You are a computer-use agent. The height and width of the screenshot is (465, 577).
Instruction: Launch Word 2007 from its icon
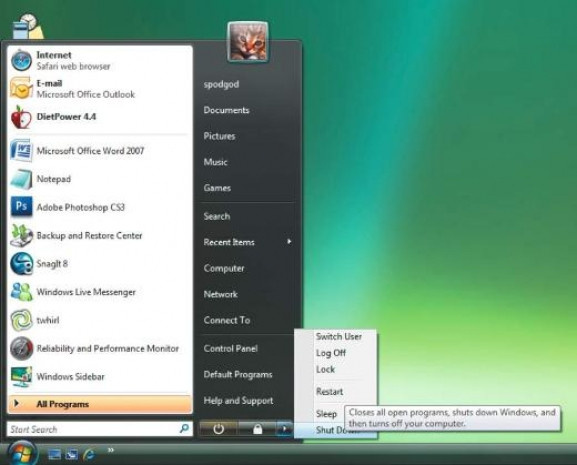pos(21,151)
